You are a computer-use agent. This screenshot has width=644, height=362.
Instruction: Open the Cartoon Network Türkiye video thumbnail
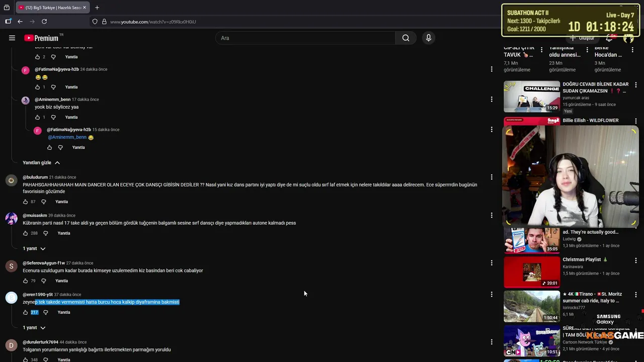(532, 340)
